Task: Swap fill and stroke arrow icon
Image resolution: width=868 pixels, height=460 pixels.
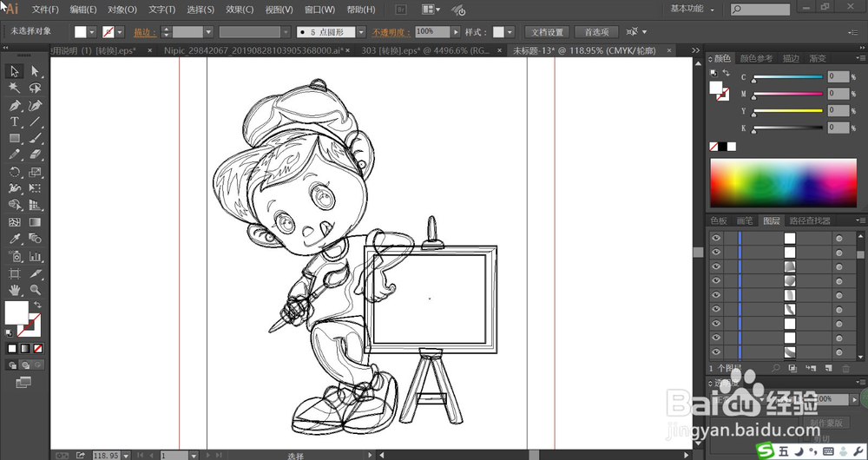Action: coord(37,305)
